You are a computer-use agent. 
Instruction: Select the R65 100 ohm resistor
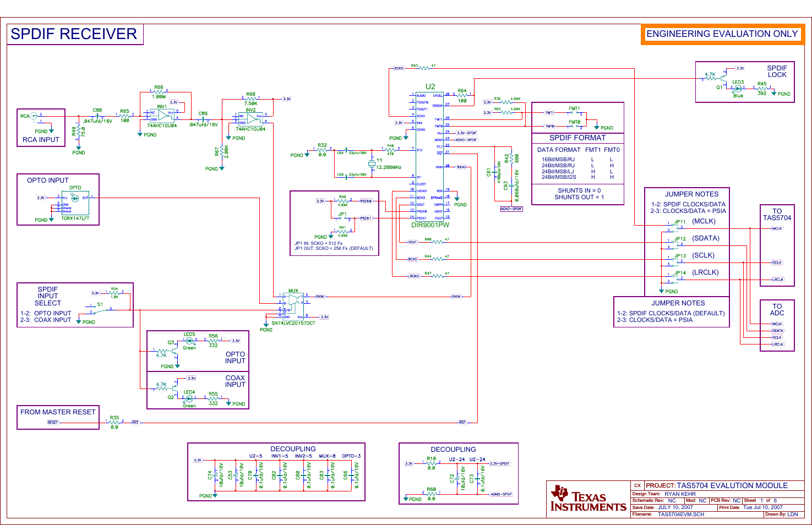[x=125, y=116]
